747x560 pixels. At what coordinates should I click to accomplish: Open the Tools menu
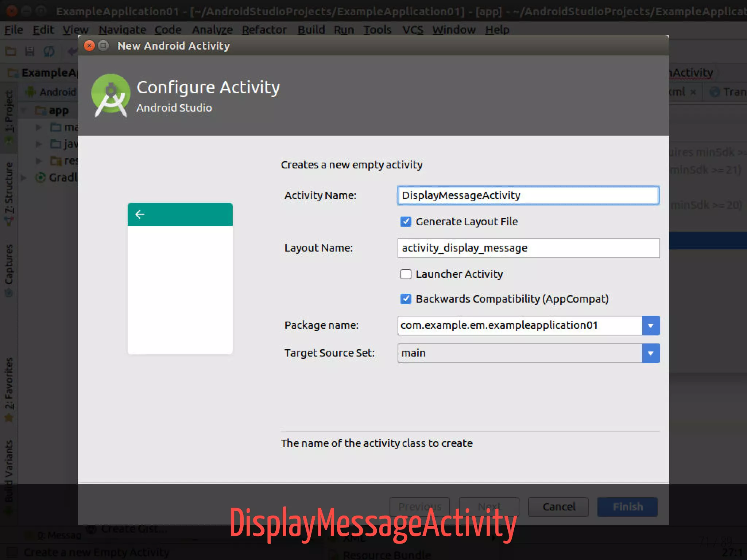(377, 30)
